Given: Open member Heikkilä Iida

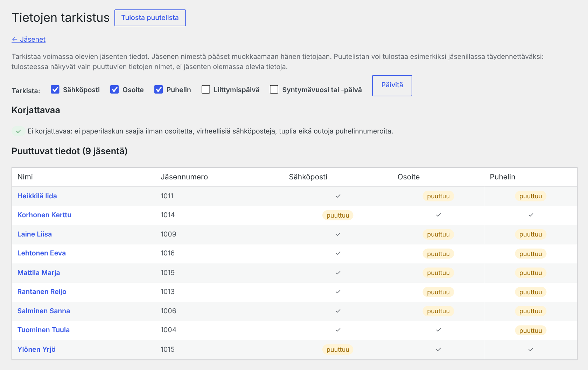Looking at the screenshot, I should pyautogui.click(x=37, y=196).
